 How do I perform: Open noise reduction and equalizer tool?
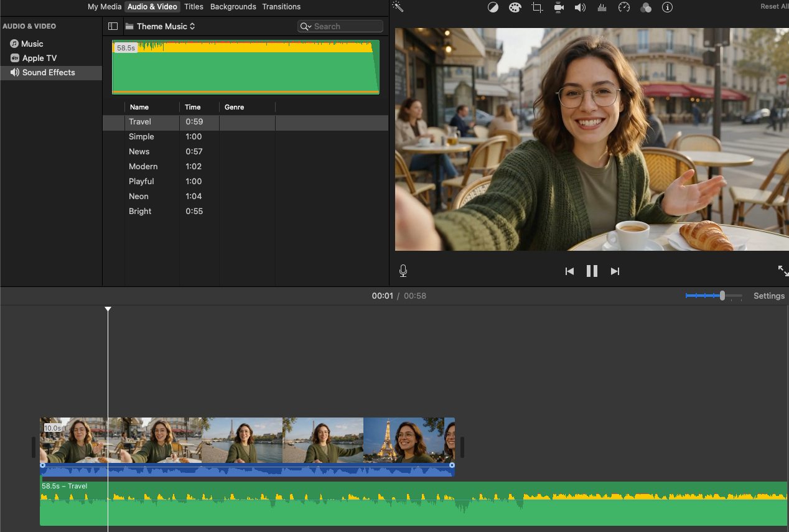[x=602, y=7]
